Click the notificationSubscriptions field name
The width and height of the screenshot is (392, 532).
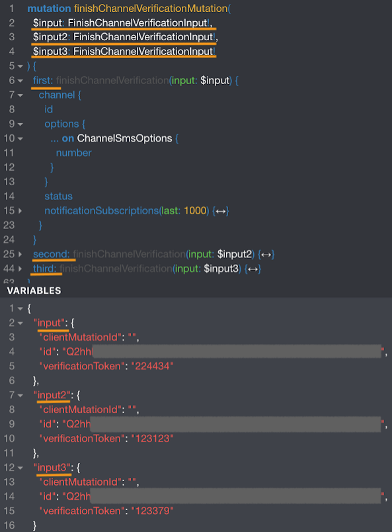tap(102, 210)
